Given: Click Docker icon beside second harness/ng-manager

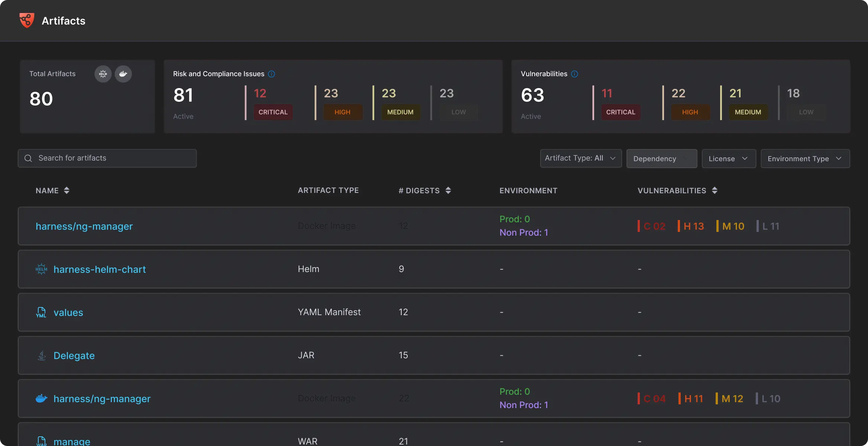Looking at the screenshot, I should [41, 398].
